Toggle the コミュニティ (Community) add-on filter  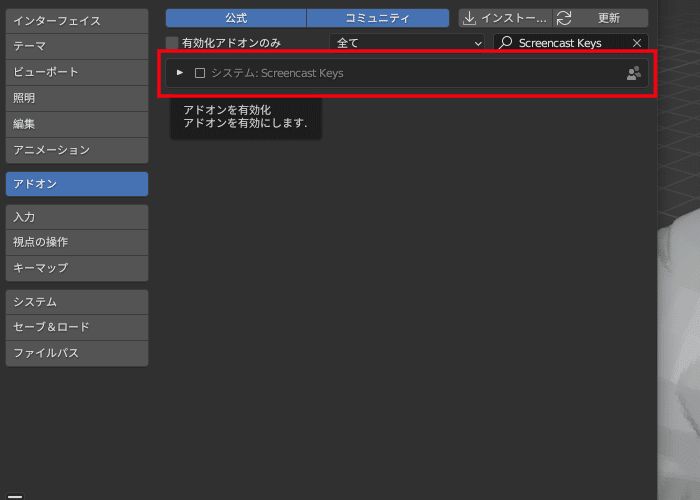pos(378,18)
